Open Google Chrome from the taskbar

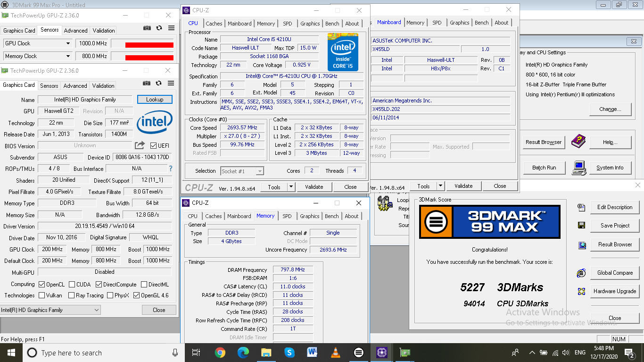pyautogui.click(x=220, y=353)
